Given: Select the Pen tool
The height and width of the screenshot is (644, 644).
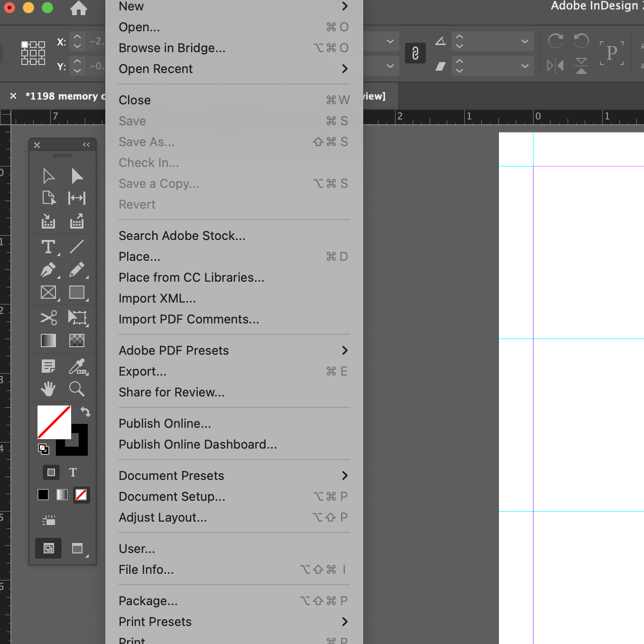Looking at the screenshot, I should pyautogui.click(x=49, y=270).
